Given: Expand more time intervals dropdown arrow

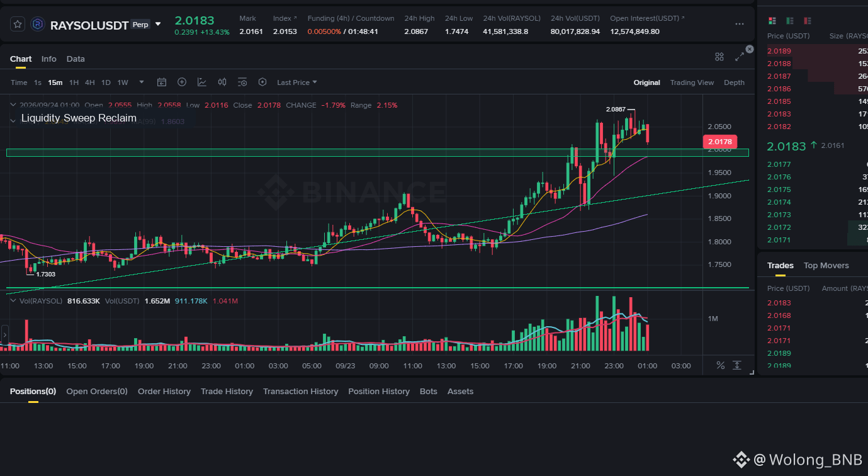Looking at the screenshot, I should pos(142,82).
